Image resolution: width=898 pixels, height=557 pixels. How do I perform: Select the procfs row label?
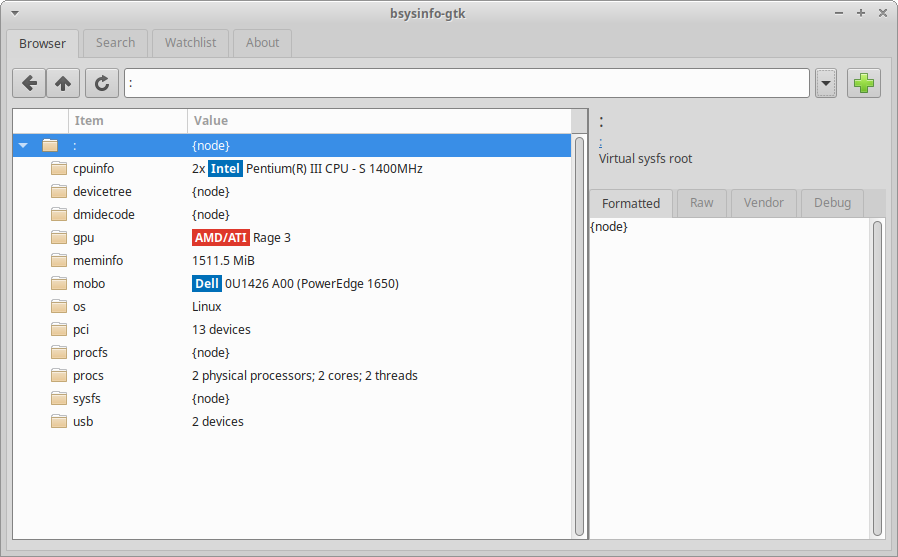point(90,353)
